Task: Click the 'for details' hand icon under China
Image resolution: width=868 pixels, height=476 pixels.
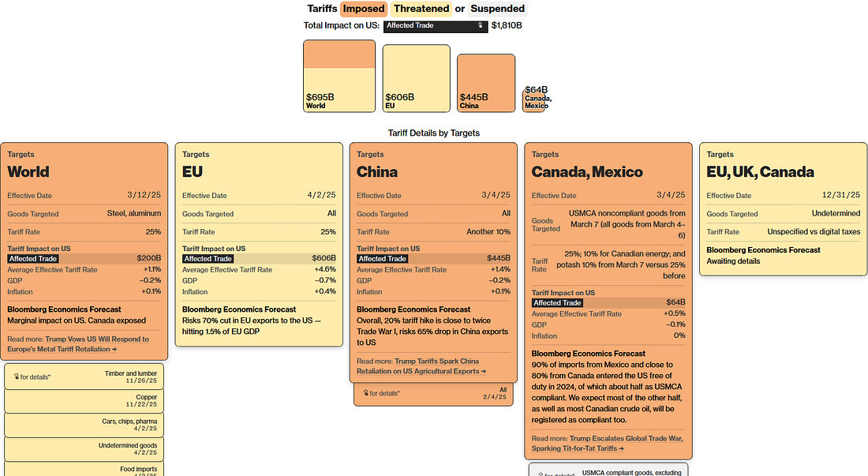Action: point(365,393)
